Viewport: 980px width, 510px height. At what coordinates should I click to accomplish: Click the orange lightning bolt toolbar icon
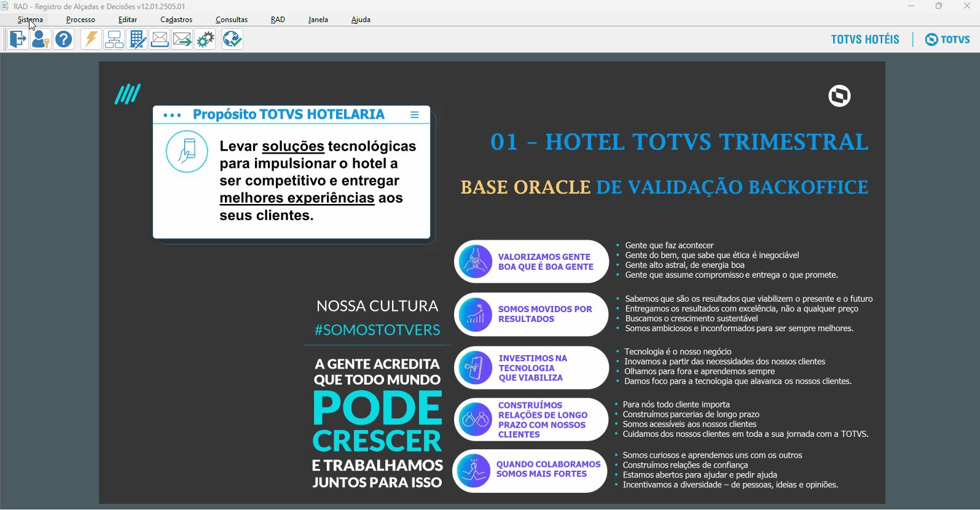pyautogui.click(x=91, y=39)
